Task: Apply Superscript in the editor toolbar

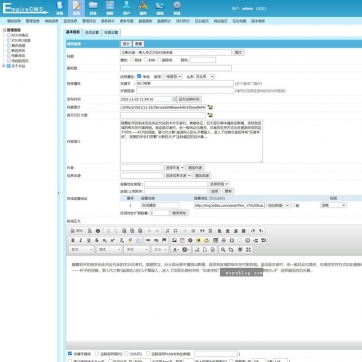Action: pyautogui.click(x=113, y=240)
